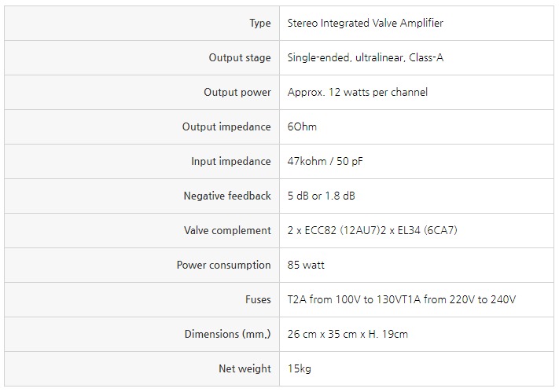Click the "Input impedance" label
Screen dimensions: 559x392
click(231, 162)
